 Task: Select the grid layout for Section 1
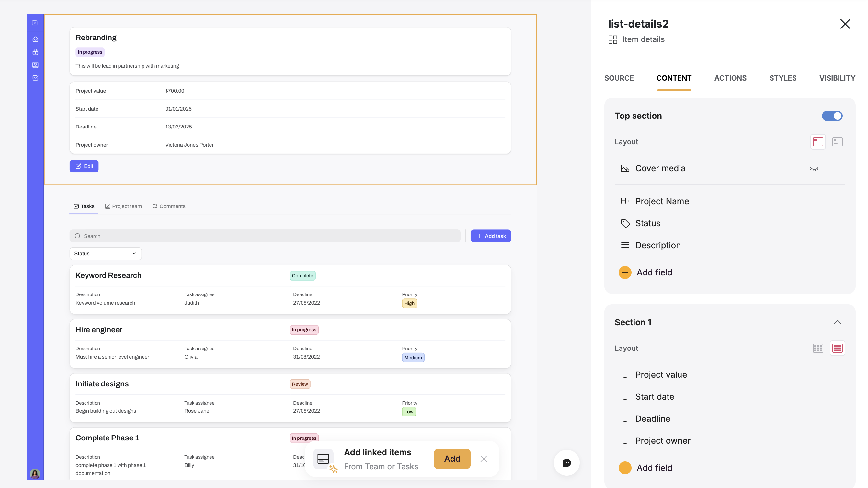point(818,348)
